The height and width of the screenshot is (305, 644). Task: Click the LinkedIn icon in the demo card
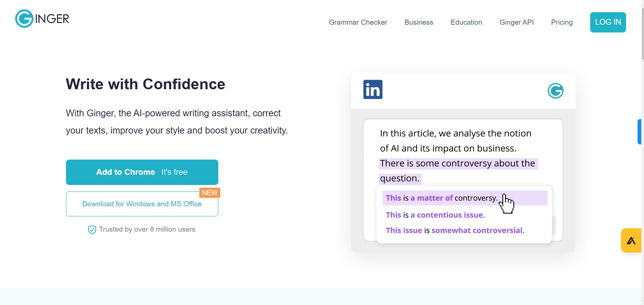pos(373,89)
